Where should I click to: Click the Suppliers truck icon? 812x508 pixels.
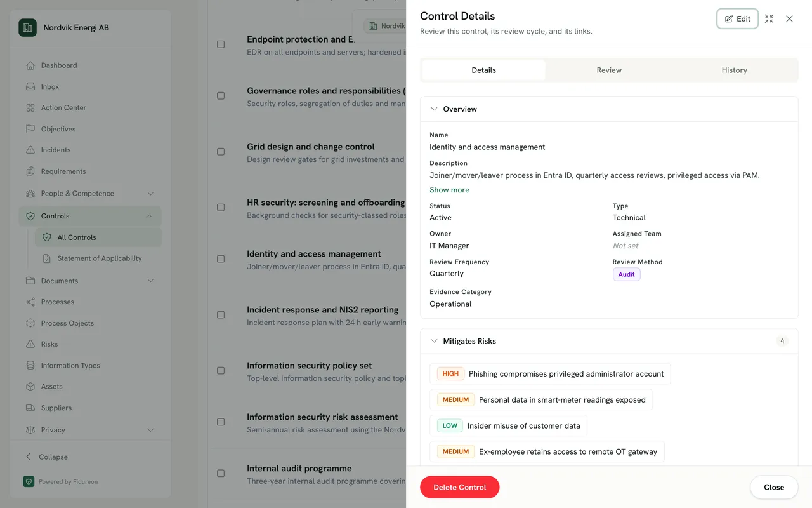[30, 408]
